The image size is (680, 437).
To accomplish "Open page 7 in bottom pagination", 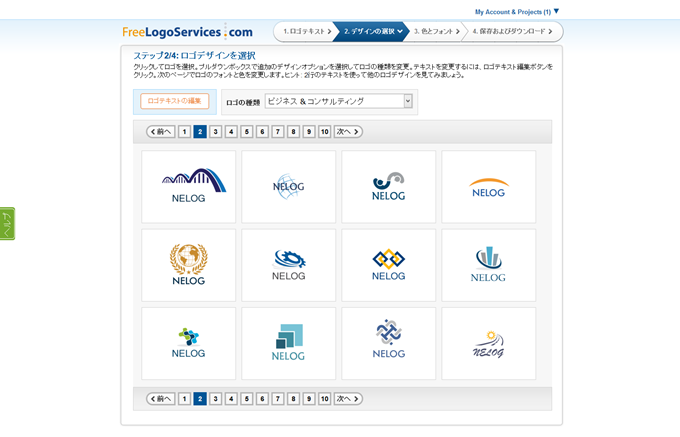I will [278, 399].
